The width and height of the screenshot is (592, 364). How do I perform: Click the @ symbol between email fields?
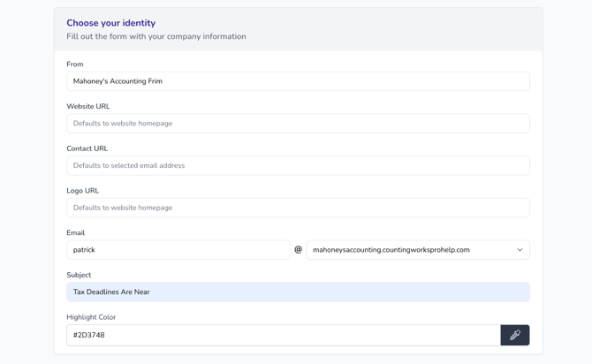(298, 250)
